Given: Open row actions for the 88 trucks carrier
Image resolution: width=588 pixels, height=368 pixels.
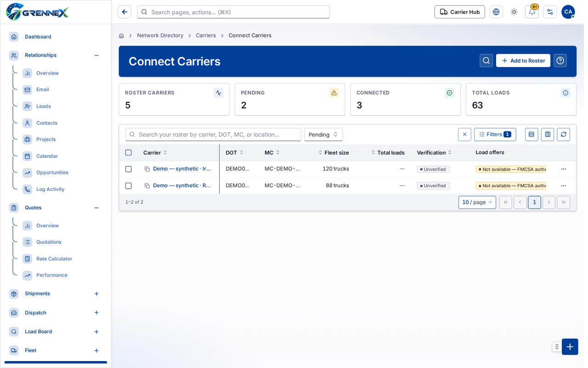Looking at the screenshot, I should click(564, 186).
